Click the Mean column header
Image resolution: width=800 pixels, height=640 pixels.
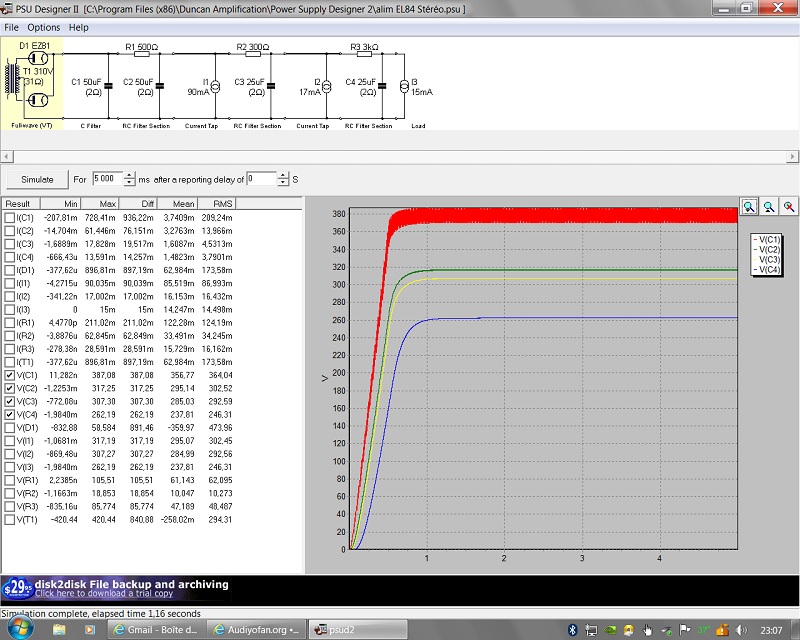tap(177, 204)
